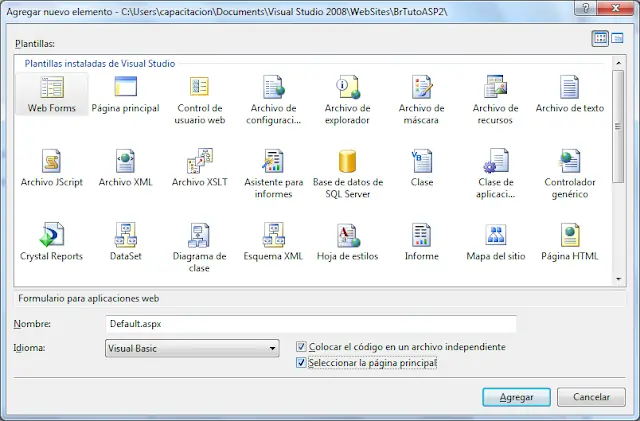The width and height of the screenshot is (640, 421).
Task: Click the template list scrollbar thumb
Action: [x=618, y=127]
